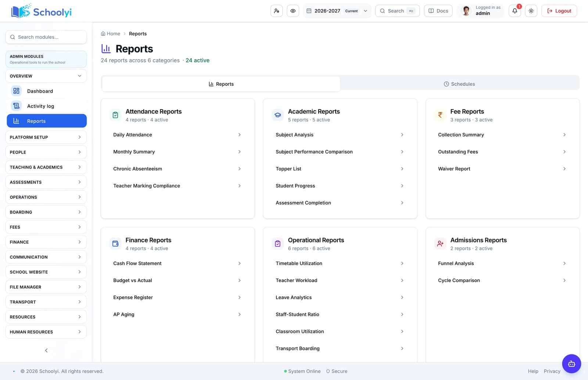588x380 pixels.
Task: Open the Teacher Workload report
Action: click(340, 280)
